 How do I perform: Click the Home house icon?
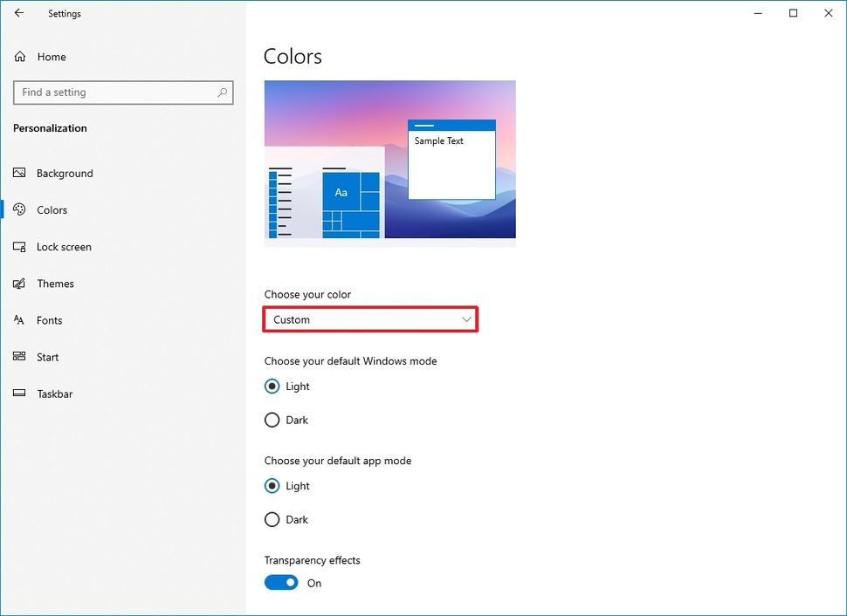pos(19,56)
